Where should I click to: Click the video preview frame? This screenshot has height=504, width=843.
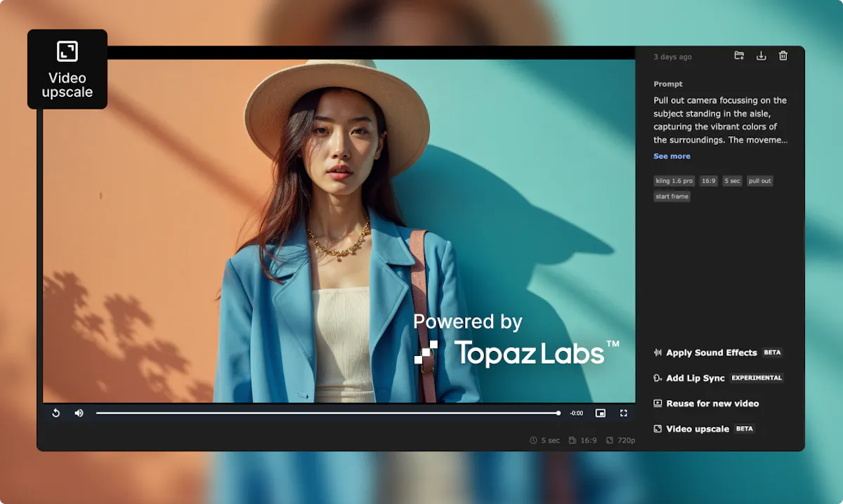pos(339,231)
